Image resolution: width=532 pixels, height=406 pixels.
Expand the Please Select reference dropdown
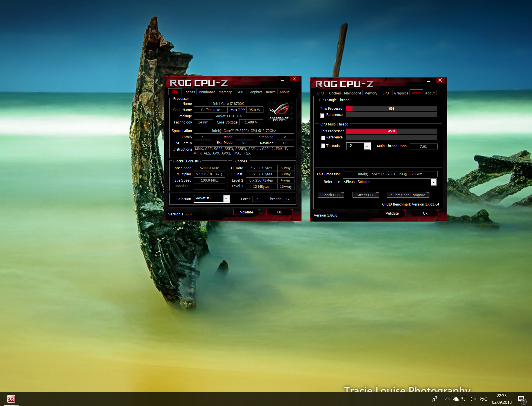390,182
